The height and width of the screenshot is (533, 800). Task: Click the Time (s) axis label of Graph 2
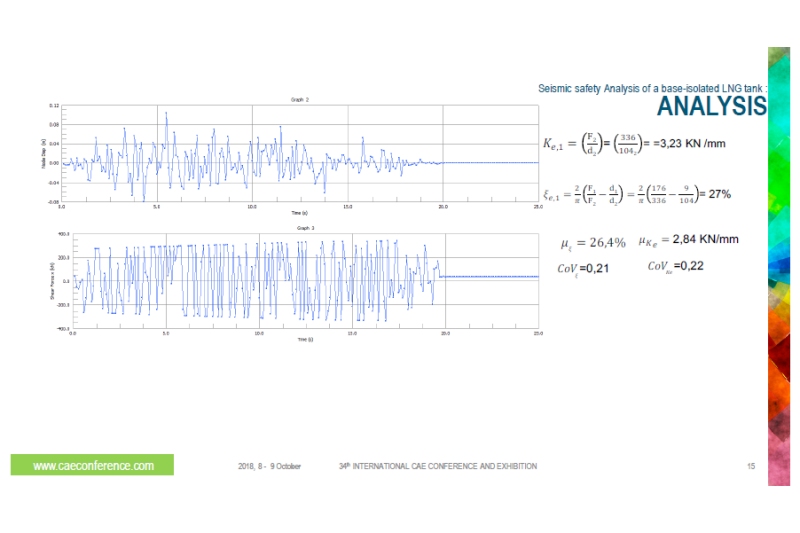click(x=300, y=214)
